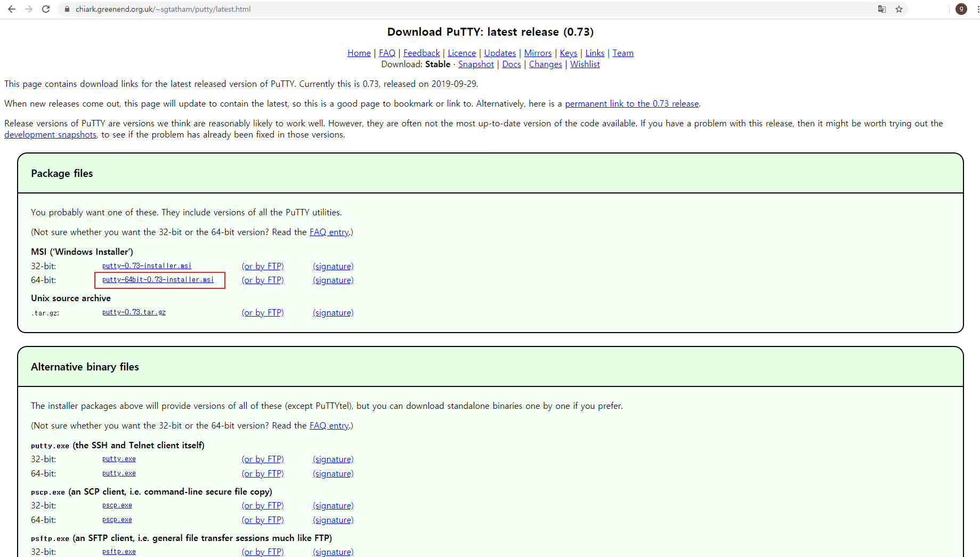This screenshot has height=557, width=980.
Task: Open the Home link
Action: point(359,53)
